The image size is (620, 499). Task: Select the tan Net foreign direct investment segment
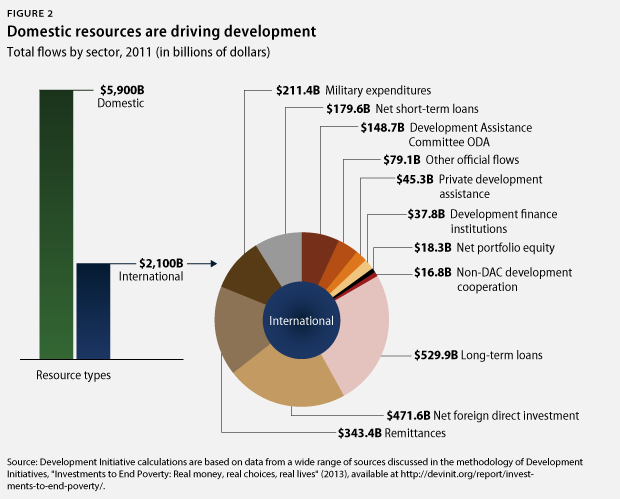pyautogui.click(x=288, y=382)
